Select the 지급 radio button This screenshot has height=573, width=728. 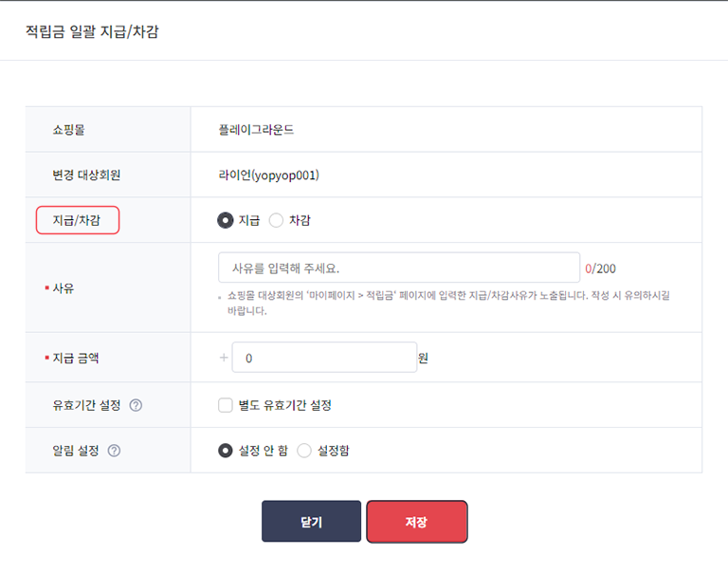click(226, 220)
